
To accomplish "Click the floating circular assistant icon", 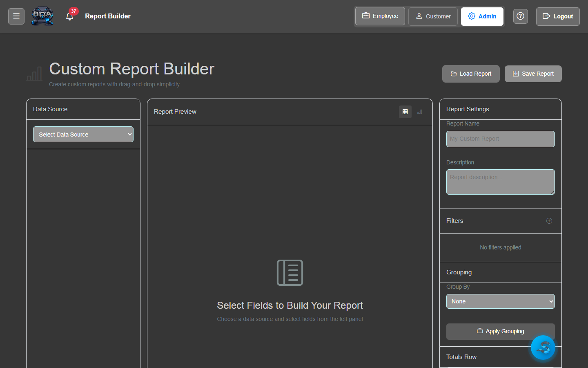I will (543, 348).
